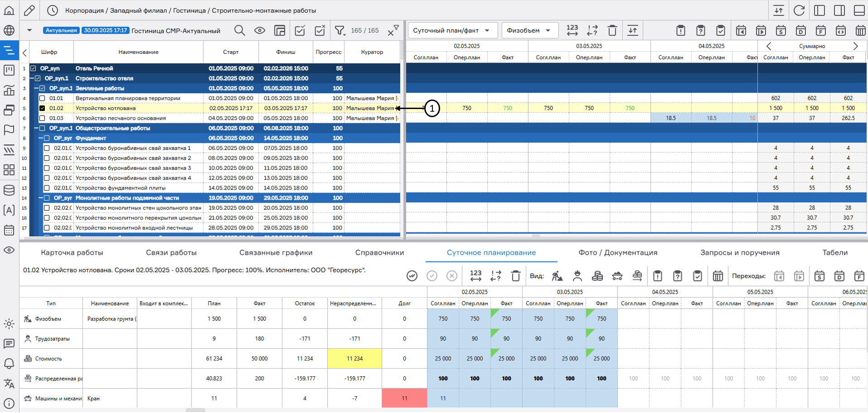Open the Физобъем dropdown

pyautogui.click(x=529, y=30)
